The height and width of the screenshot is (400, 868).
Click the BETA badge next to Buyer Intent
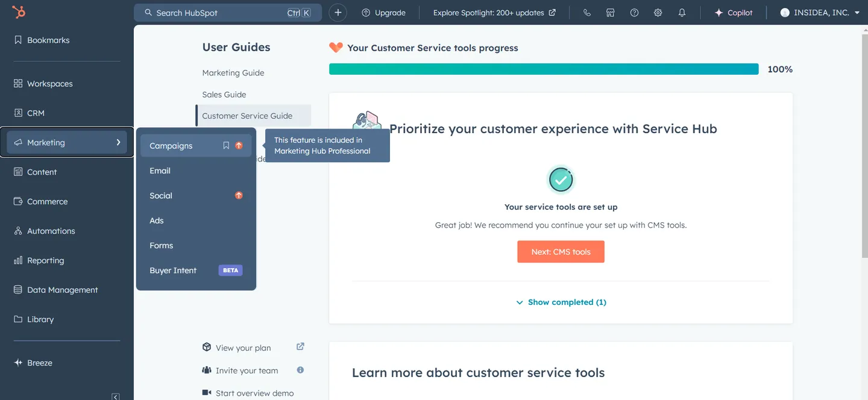[230, 270]
